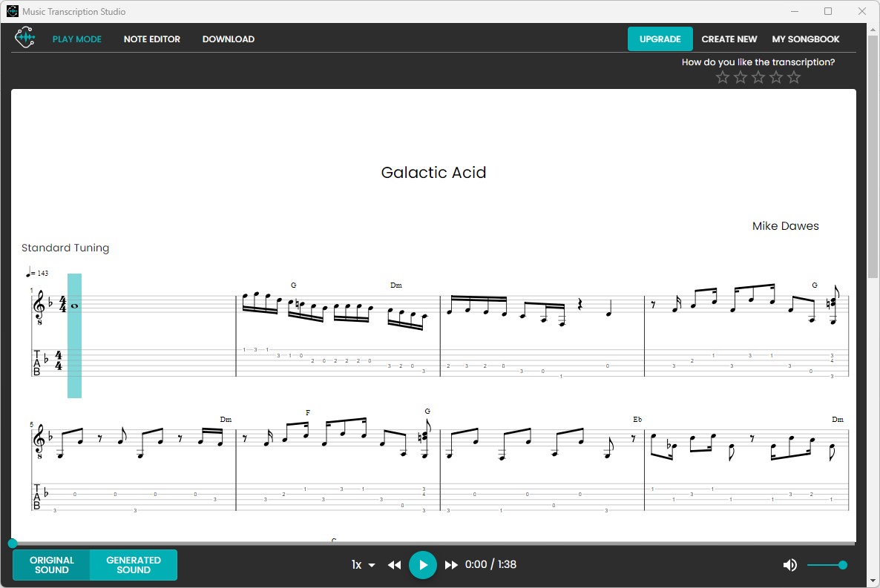880x588 pixels.
Task: Click Create New to start a transcription
Action: pos(729,39)
